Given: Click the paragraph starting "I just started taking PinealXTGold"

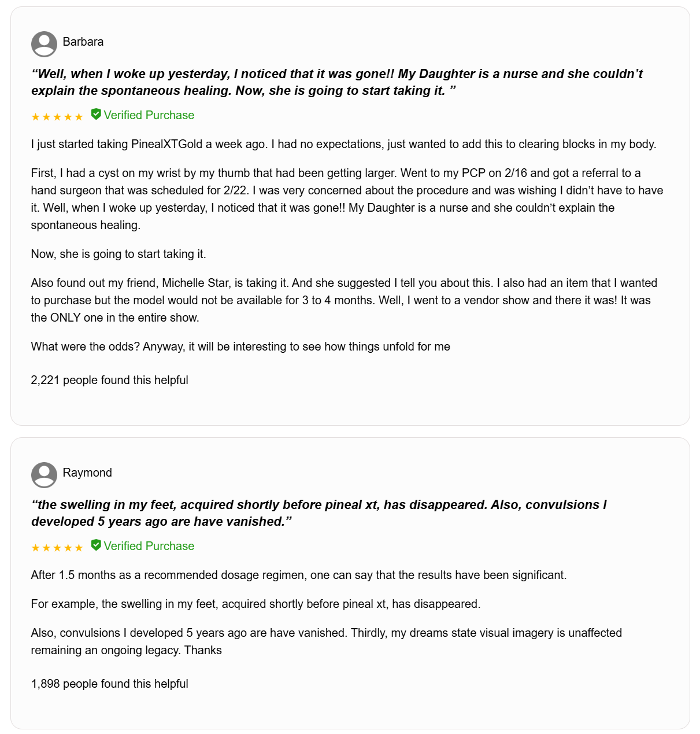Looking at the screenshot, I should (343, 144).
